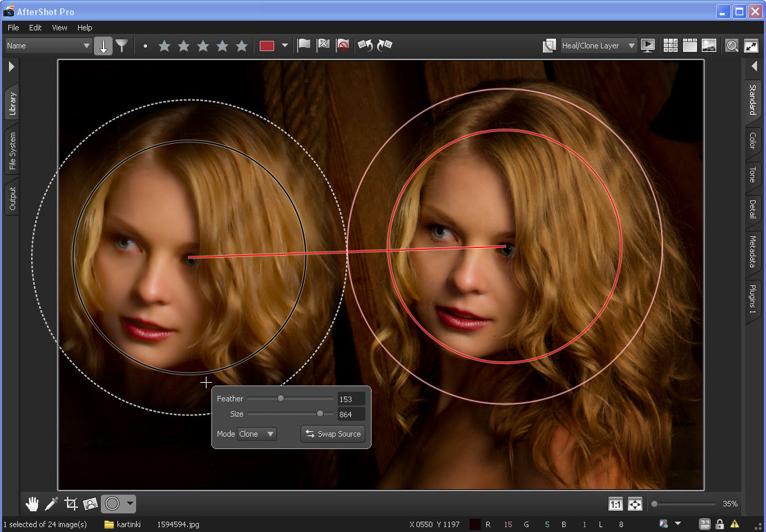Open the magnifier tool
This screenshot has height=532, width=766.
pyautogui.click(x=731, y=46)
